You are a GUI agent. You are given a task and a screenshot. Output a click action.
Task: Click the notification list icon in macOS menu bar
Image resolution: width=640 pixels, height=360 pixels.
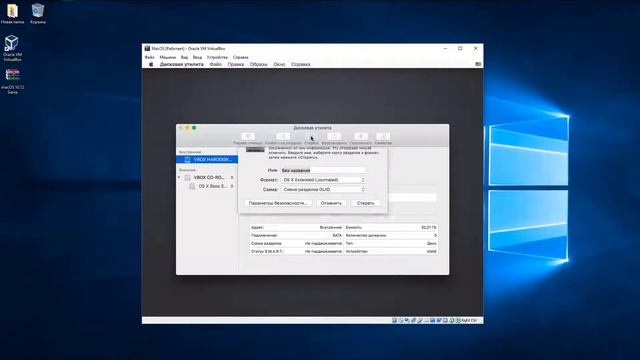click(x=478, y=64)
